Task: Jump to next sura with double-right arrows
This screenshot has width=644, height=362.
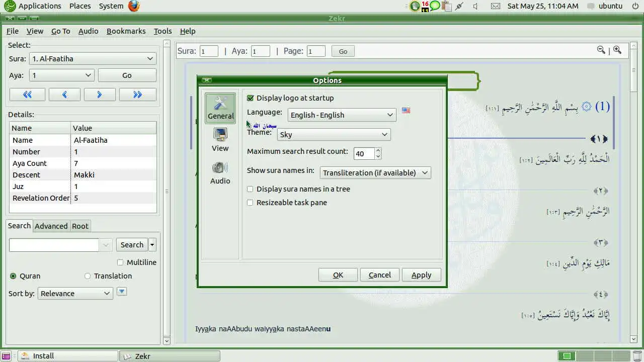Action: coord(137,95)
